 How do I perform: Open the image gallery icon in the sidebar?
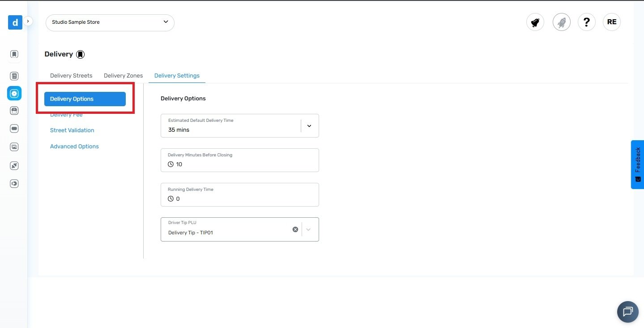14,147
